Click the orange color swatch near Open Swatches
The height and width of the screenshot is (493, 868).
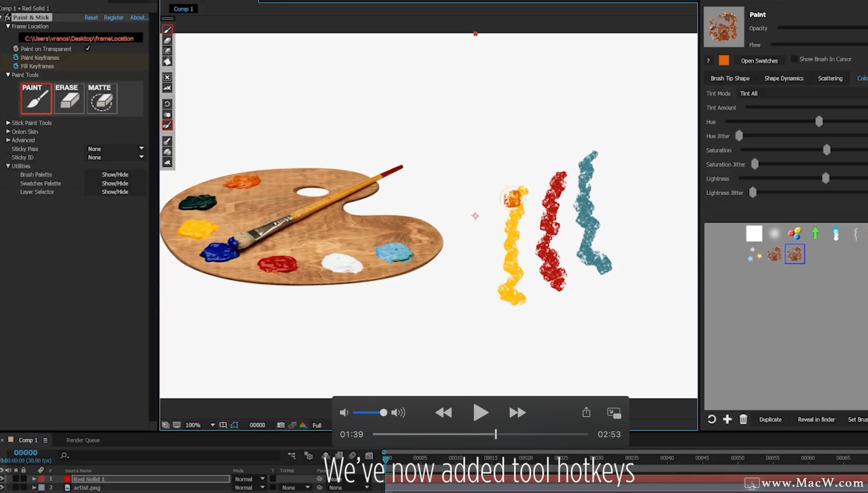click(724, 60)
